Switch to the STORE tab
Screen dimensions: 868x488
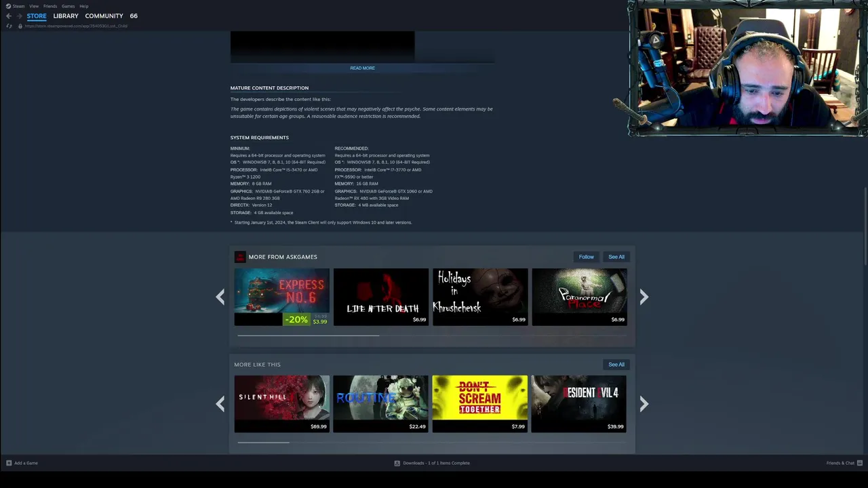37,16
